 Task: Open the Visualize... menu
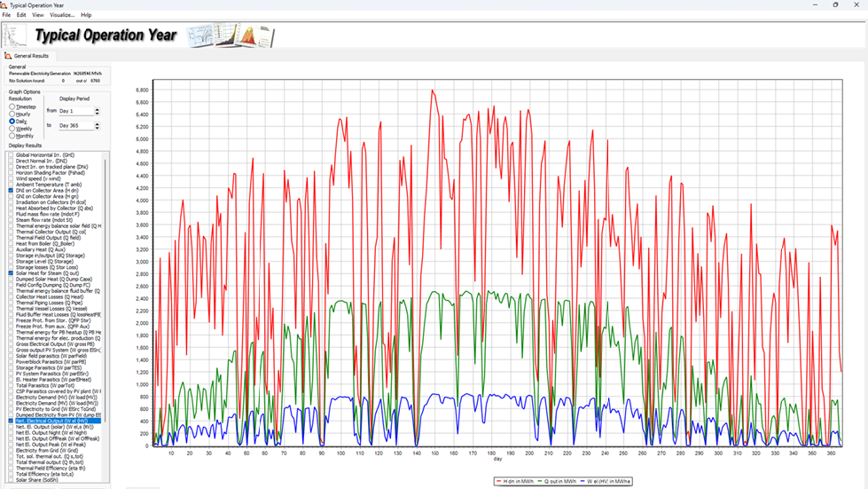(62, 15)
